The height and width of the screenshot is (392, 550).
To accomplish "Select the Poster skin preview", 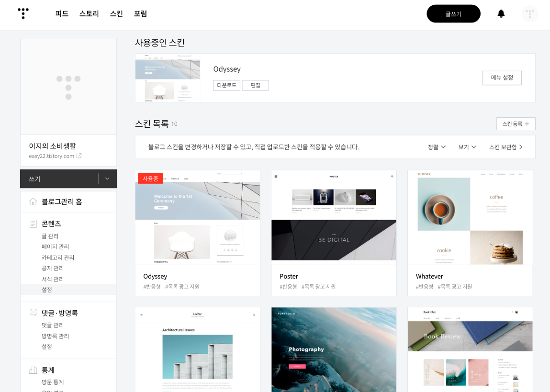I will (334, 217).
